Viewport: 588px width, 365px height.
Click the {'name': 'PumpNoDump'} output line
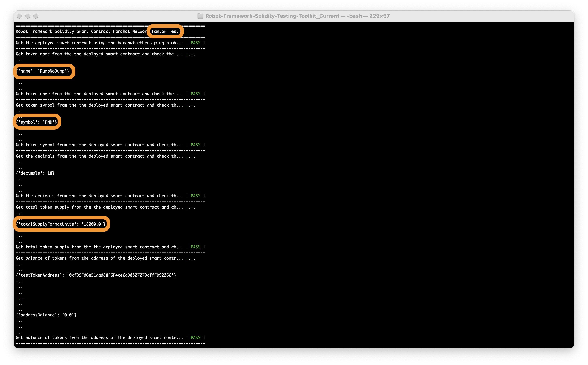43,71
